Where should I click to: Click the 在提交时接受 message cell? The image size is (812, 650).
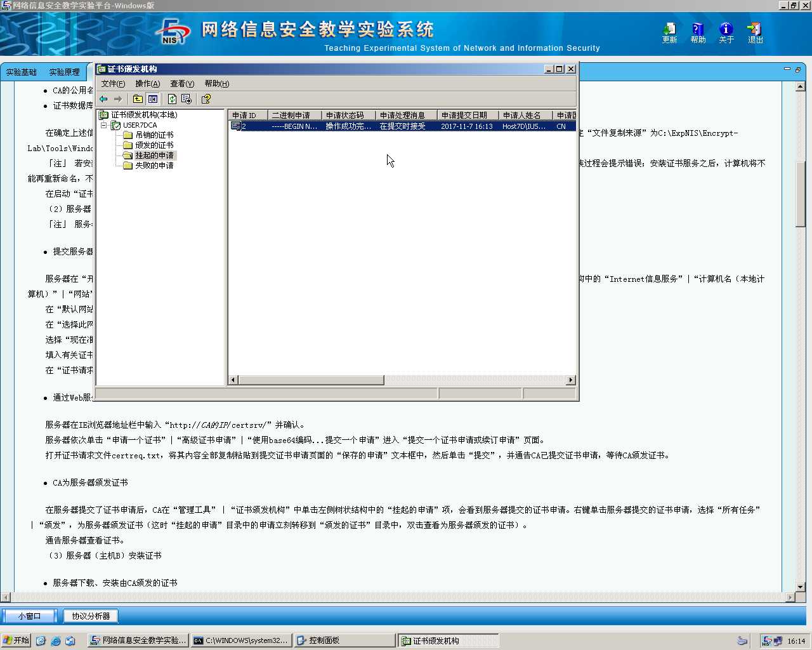402,126
